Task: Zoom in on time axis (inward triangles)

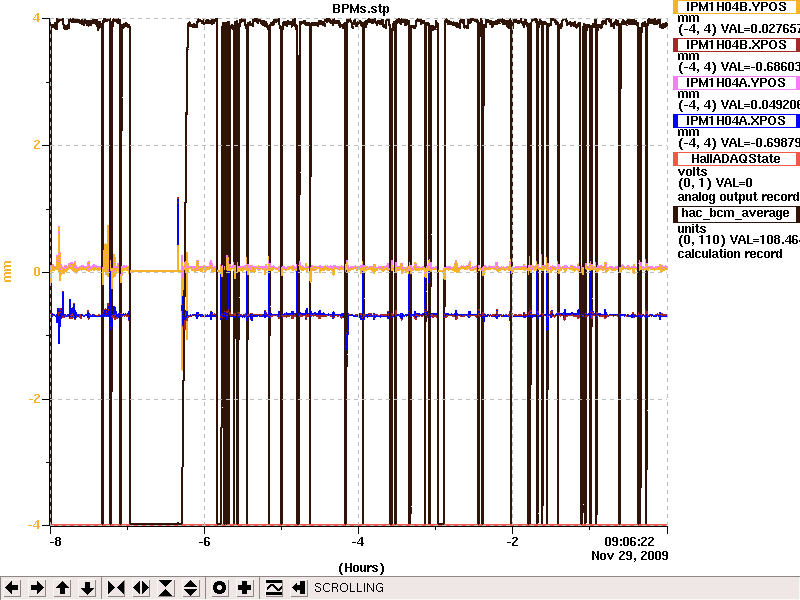Action: 116,588
